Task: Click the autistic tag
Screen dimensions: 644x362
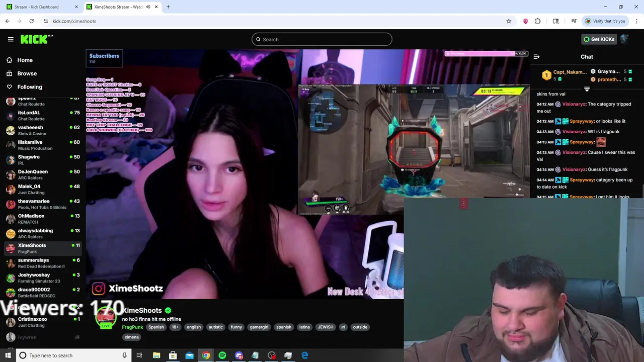Action: point(216,327)
